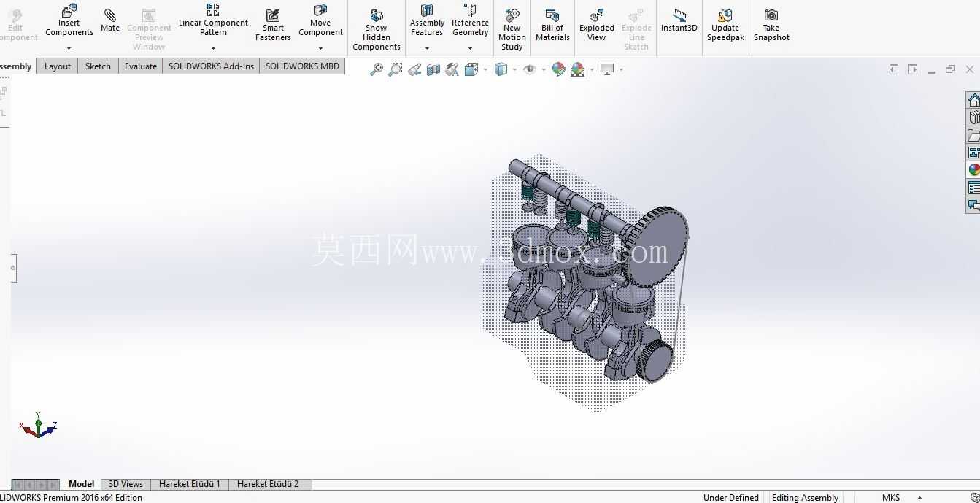Switch to Sketch tab
Viewport: 980px width, 503px height.
click(98, 66)
